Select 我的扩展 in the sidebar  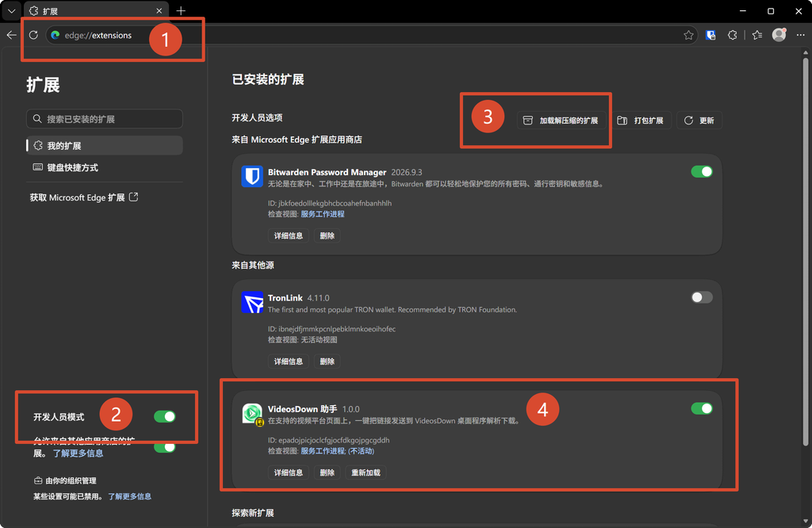coord(105,145)
